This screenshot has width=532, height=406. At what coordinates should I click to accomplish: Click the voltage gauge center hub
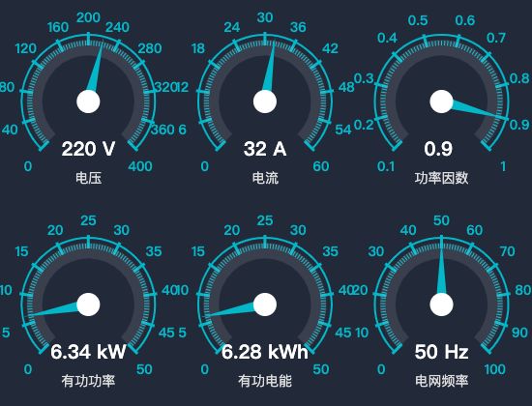click(88, 101)
